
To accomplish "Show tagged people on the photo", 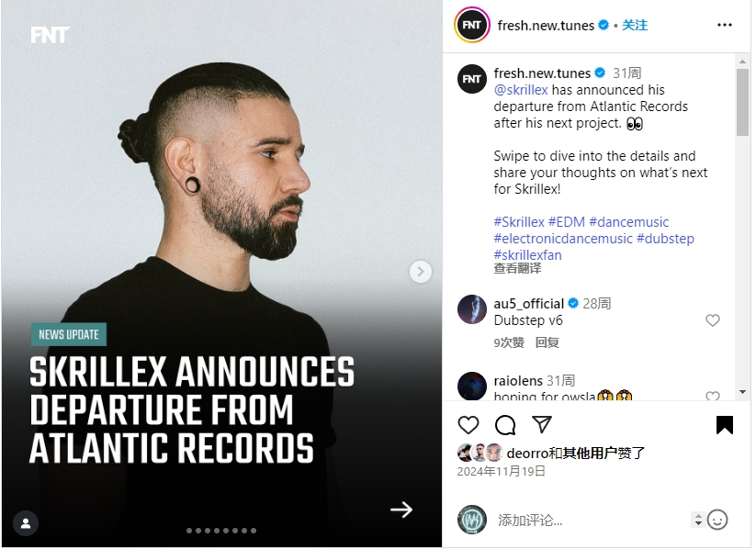I will [26, 523].
